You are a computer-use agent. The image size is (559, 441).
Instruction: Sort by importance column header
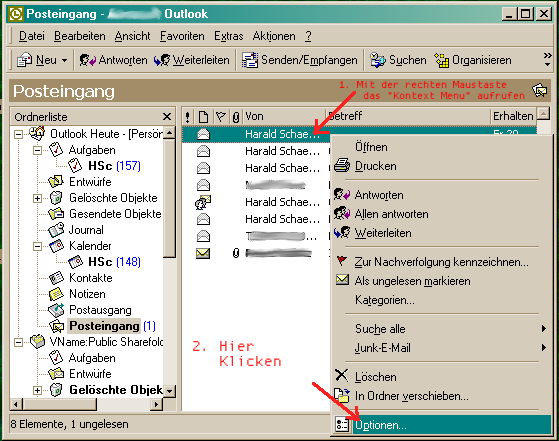188,117
